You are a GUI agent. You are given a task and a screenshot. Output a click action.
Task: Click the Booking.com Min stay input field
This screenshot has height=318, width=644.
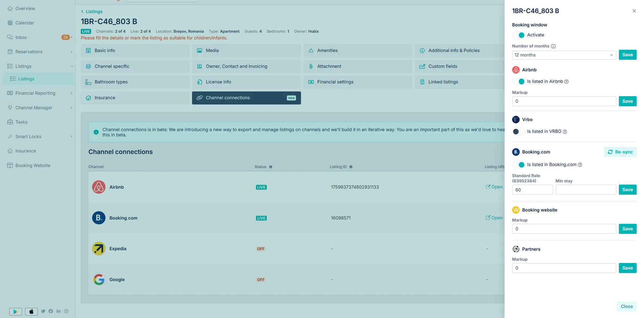(x=586, y=190)
